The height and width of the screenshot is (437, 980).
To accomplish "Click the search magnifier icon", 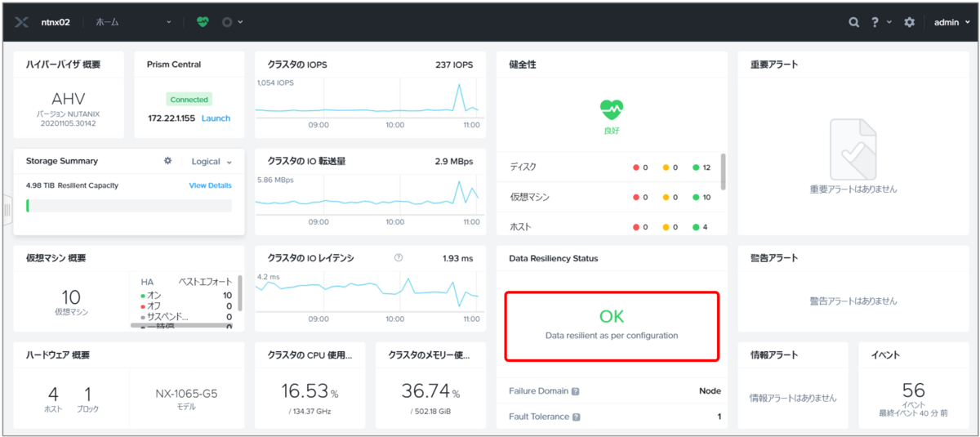I will tap(854, 22).
